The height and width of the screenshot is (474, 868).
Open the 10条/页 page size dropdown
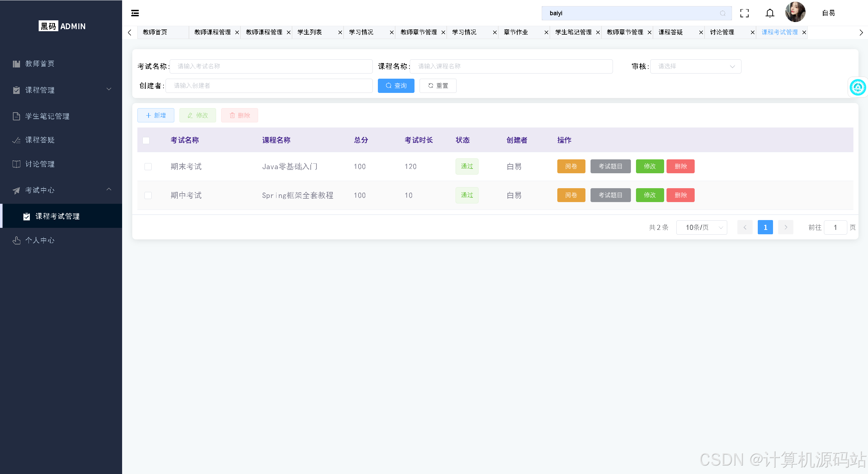pos(701,228)
